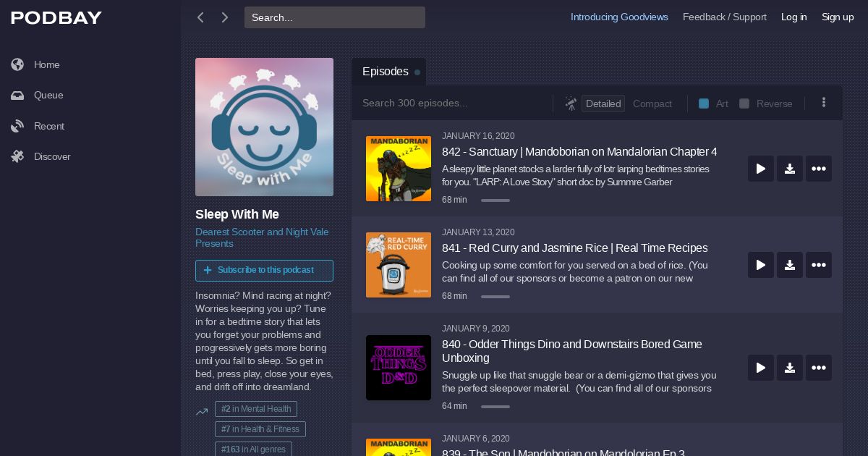Open #7 in Health & Fitness ranking

click(x=260, y=429)
